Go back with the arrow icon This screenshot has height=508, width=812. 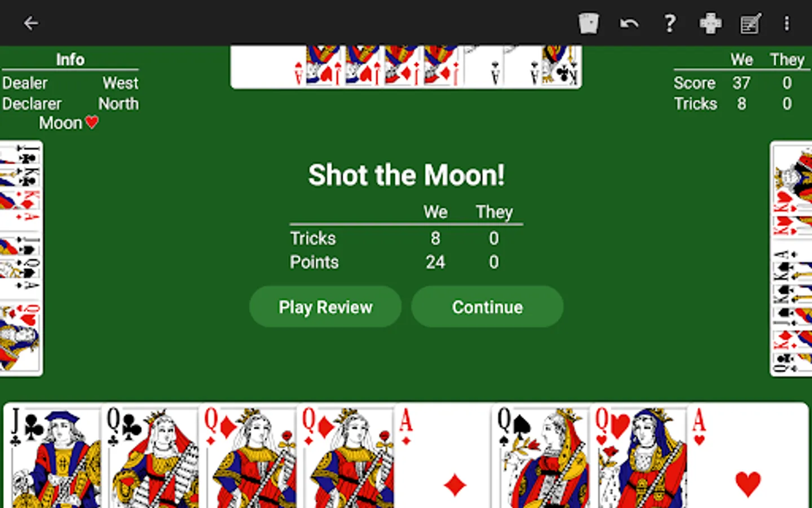click(x=30, y=23)
